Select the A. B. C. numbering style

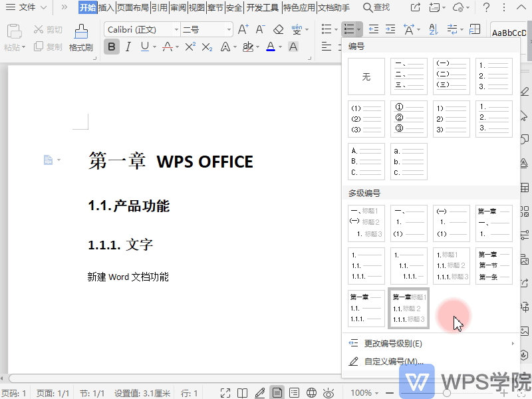[x=366, y=162]
